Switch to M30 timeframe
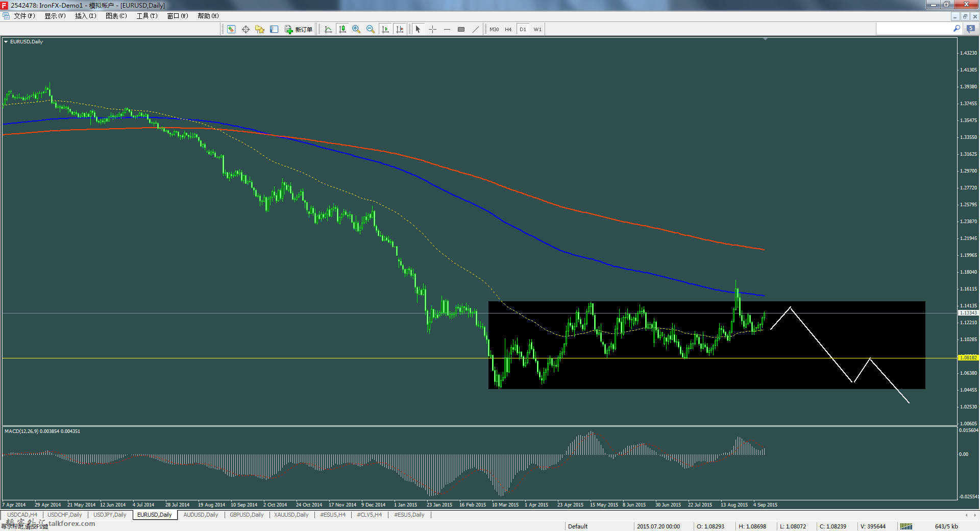980x531 pixels. [x=494, y=29]
